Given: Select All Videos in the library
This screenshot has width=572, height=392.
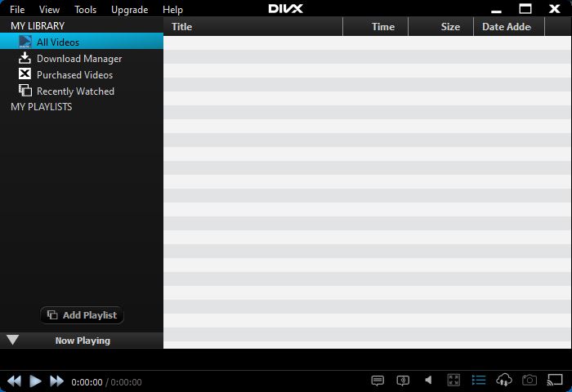Looking at the screenshot, I should [82, 42].
